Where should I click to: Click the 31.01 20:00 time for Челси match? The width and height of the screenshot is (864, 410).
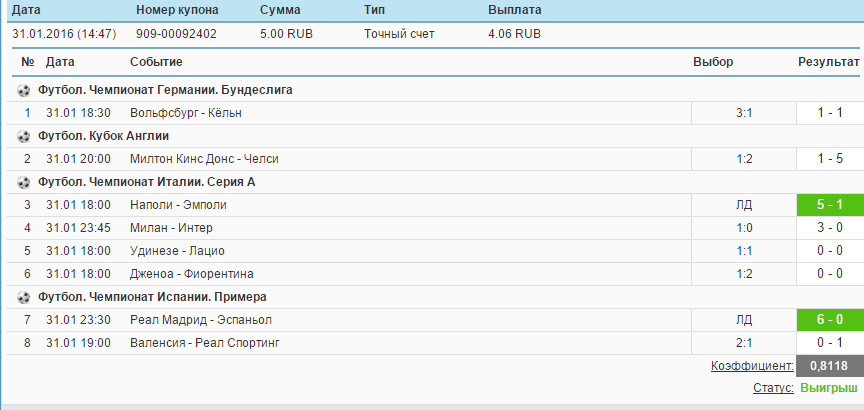78,159
